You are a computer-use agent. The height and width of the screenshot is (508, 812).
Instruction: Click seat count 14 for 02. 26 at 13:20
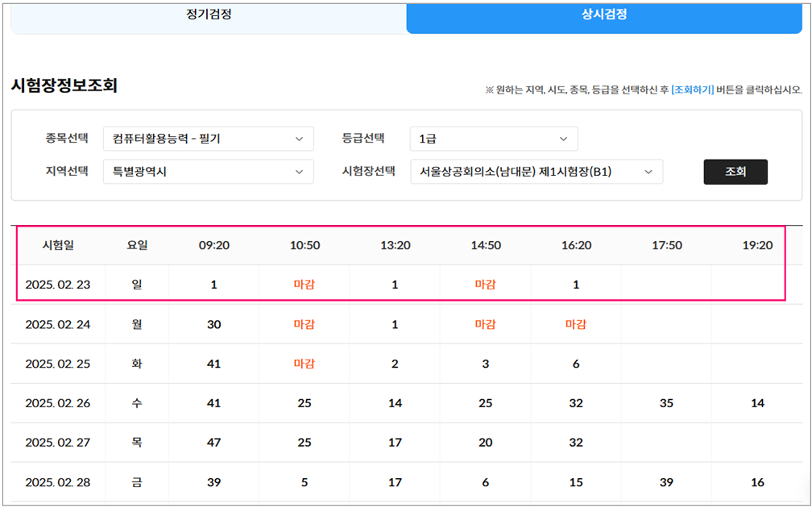coord(395,403)
